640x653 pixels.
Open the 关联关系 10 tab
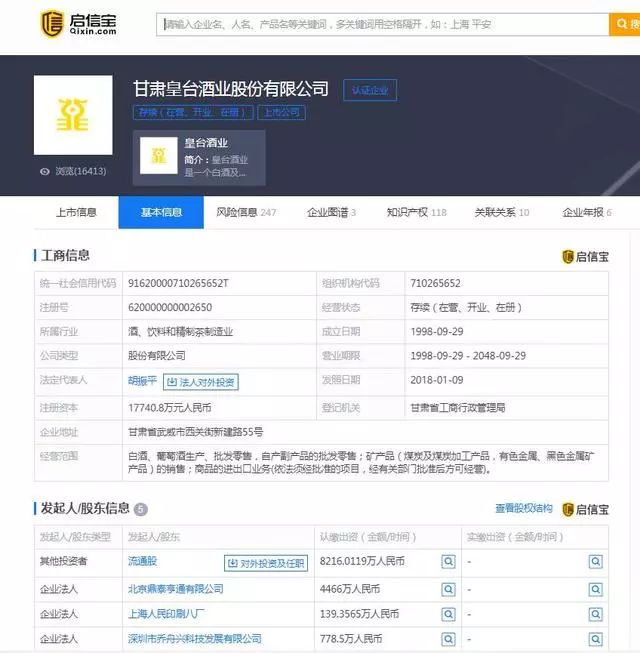tap(502, 212)
